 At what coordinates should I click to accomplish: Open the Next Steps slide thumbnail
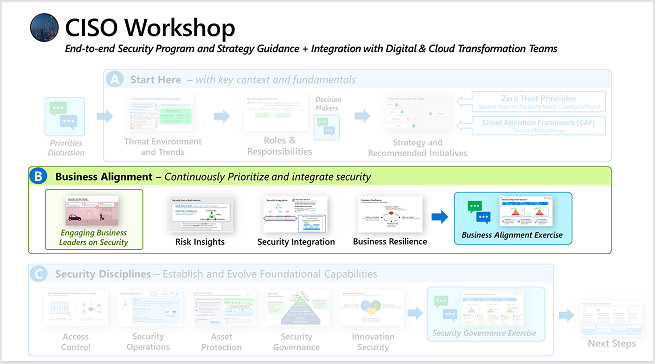coord(612,318)
